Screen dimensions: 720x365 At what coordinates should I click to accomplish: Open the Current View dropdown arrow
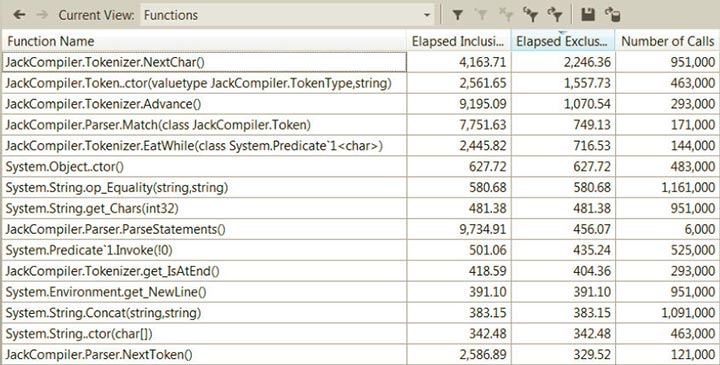[427, 15]
